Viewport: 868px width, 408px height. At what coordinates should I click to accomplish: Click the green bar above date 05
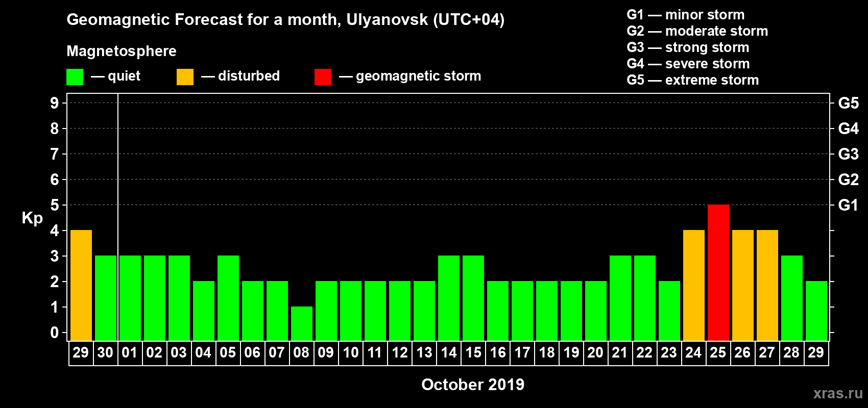click(x=228, y=298)
